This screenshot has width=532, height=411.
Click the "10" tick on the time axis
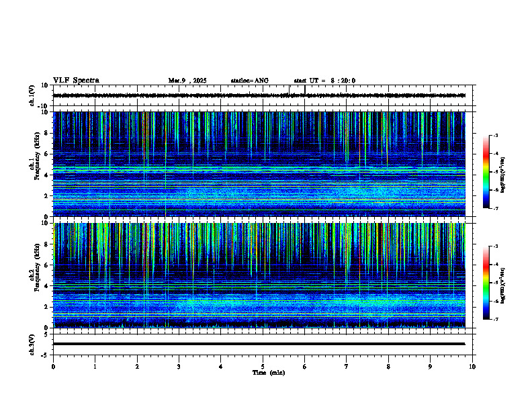[x=472, y=367]
